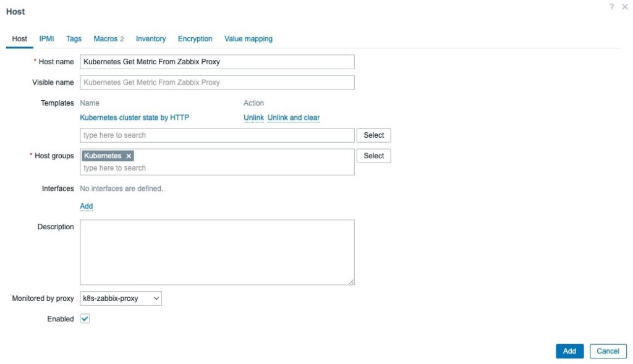Click Select button next to templates search
Viewport: 633px width, 364px height.
[373, 135]
